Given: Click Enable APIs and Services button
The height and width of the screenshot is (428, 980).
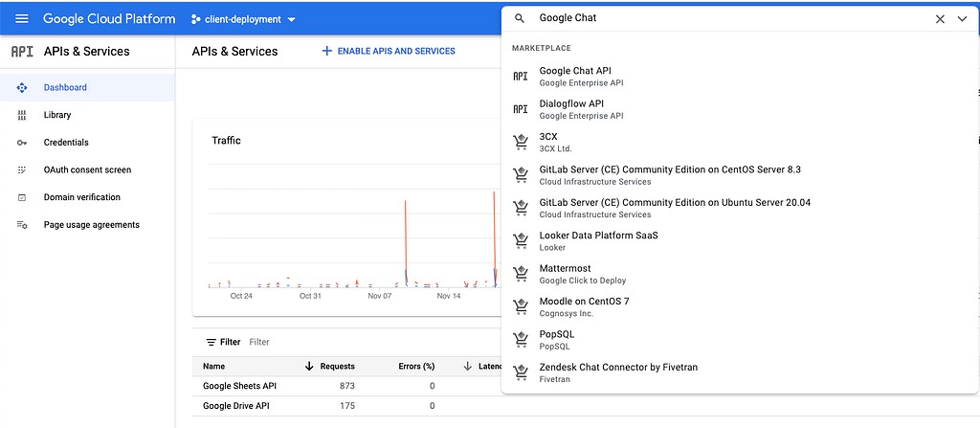Looking at the screenshot, I should coord(389,51).
